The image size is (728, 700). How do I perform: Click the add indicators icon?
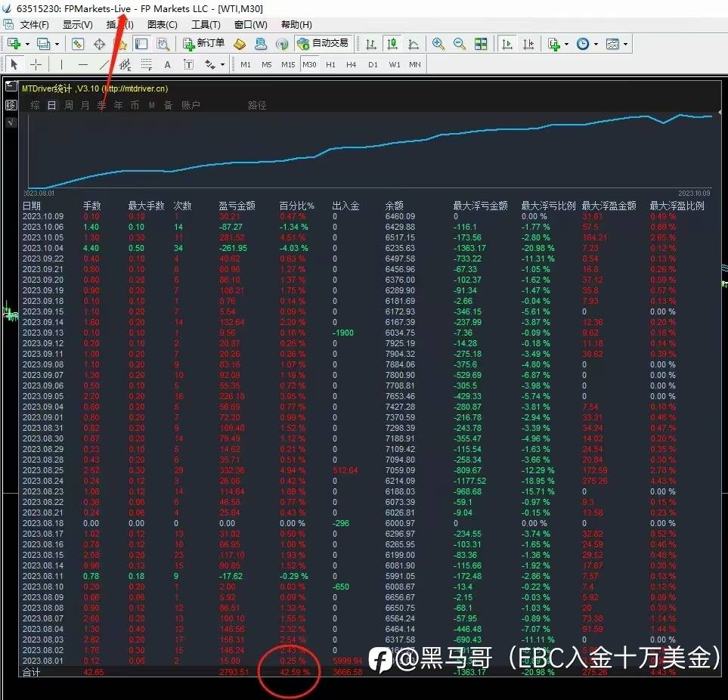click(x=554, y=44)
